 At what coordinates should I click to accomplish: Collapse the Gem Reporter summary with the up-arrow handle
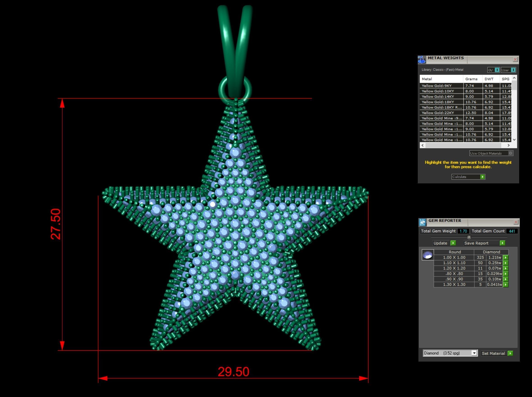469,237
